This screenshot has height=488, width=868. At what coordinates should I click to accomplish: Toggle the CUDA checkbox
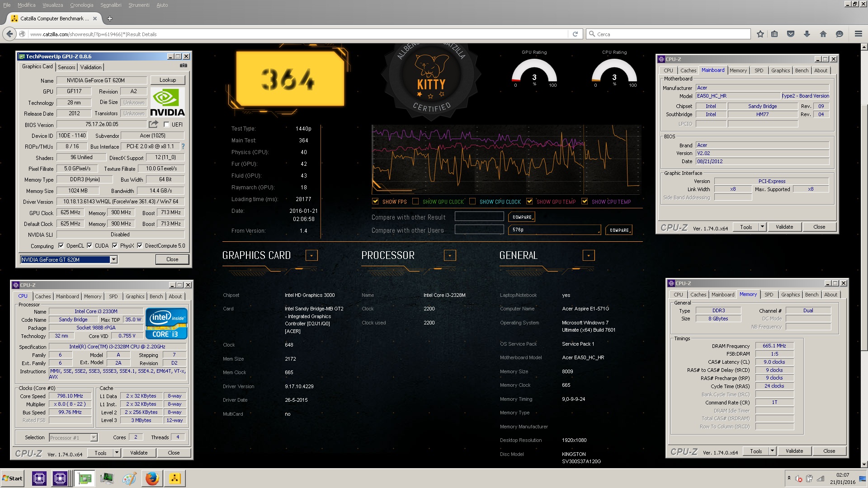[90, 246]
